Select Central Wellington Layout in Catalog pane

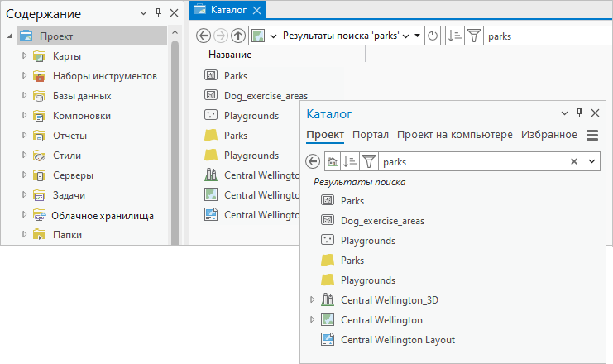397,339
